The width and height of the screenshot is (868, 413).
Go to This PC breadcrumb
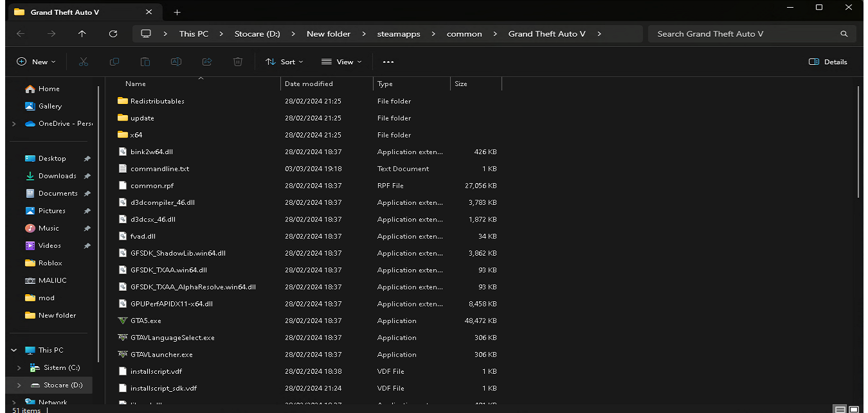point(194,34)
